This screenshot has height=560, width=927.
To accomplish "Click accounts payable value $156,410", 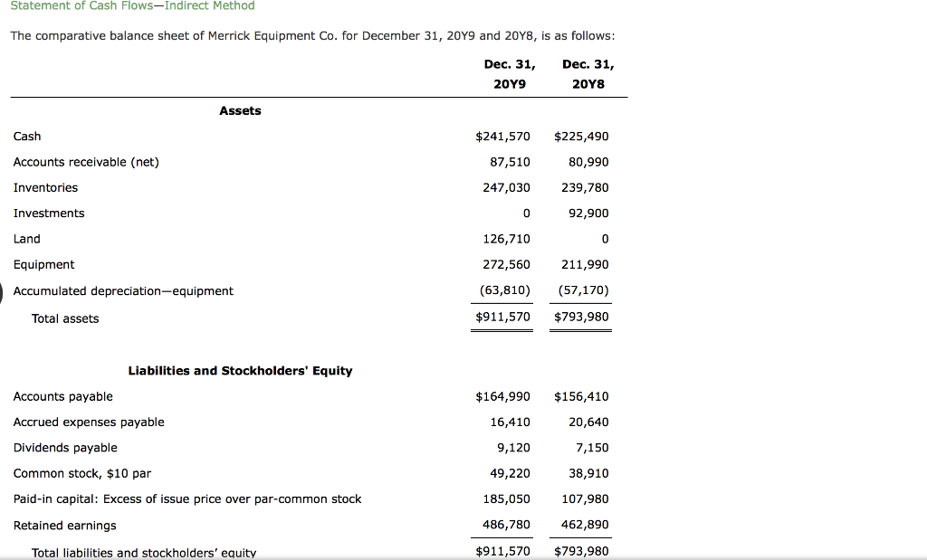I will (x=581, y=397).
